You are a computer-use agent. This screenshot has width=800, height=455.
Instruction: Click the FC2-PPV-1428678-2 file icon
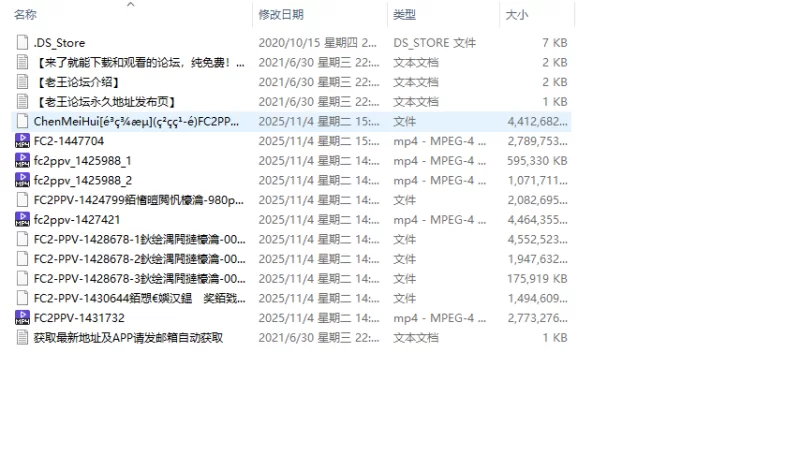pos(22,259)
